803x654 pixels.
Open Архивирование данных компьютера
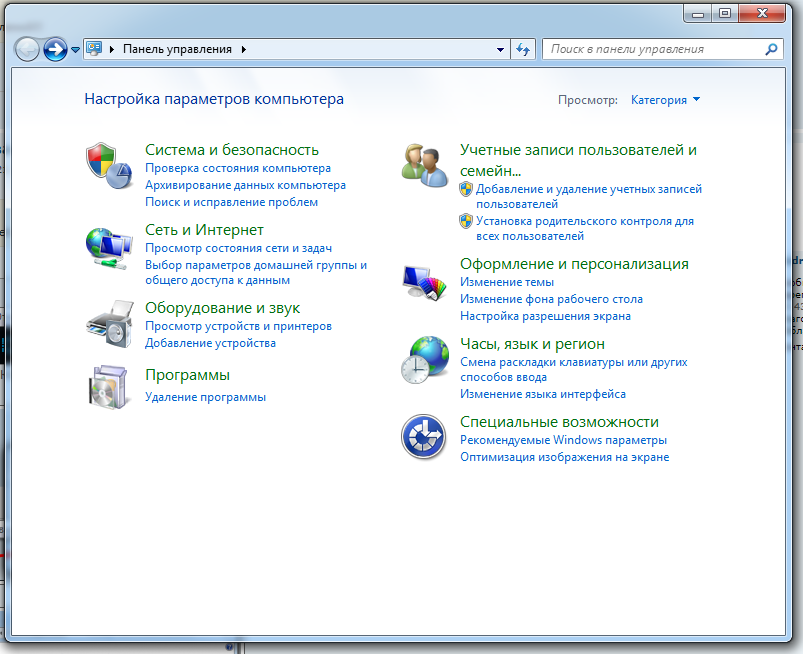245,185
